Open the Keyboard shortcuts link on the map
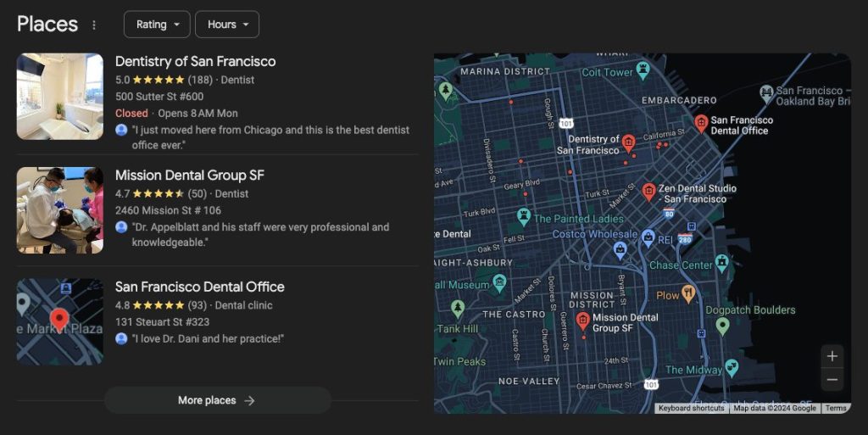Image resolution: width=868 pixels, height=435 pixels. tap(692, 408)
